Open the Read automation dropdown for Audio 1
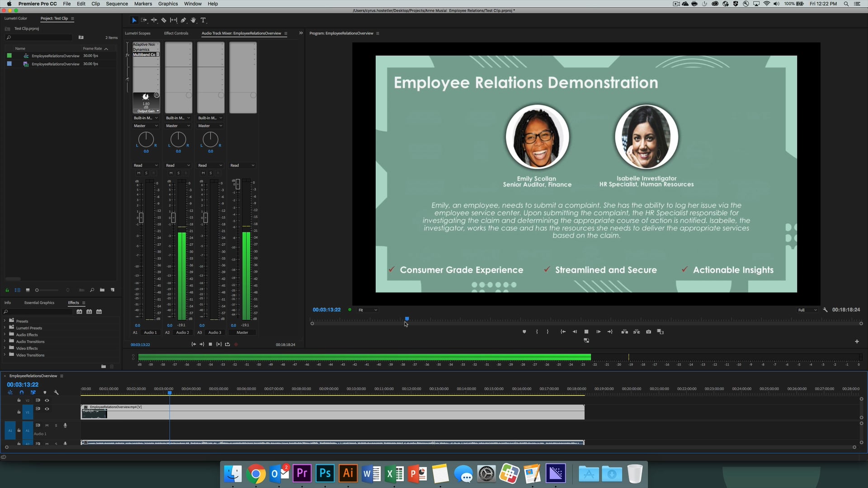 tap(145, 165)
